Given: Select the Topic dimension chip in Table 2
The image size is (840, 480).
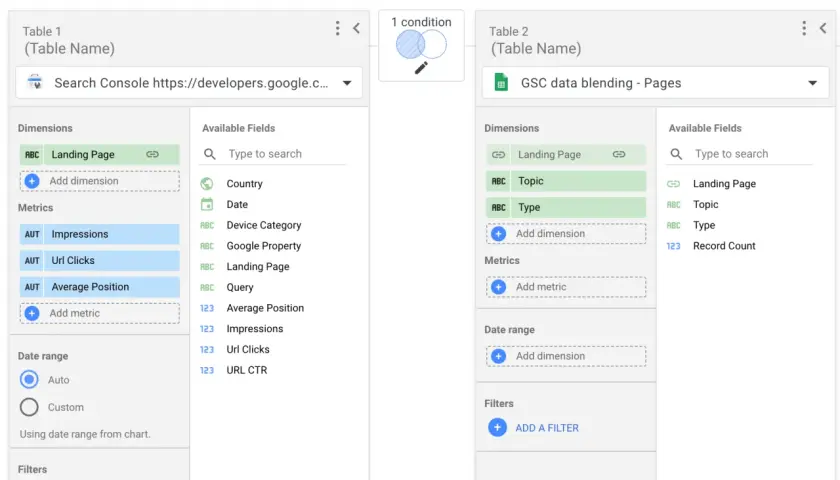Looking at the screenshot, I should pyautogui.click(x=566, y=181).
